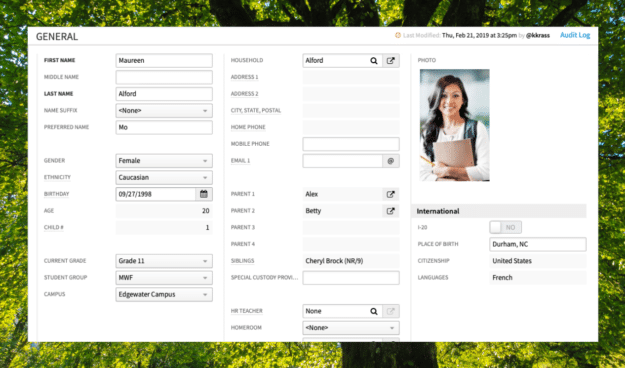Viewport: 625px width, 368px height.
Task: Click into the Middle Name field
Action: pyautogui.click(x=164, y=77)
